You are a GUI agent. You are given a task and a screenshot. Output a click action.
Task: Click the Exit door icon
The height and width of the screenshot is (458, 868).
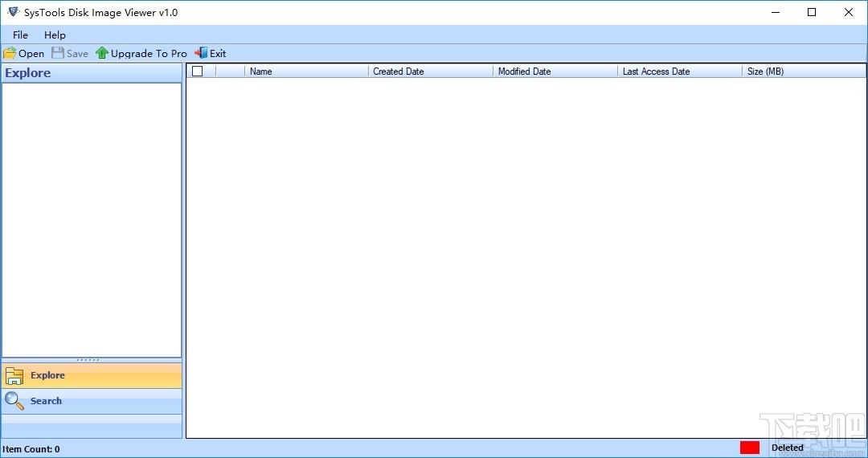pos(201,53)
